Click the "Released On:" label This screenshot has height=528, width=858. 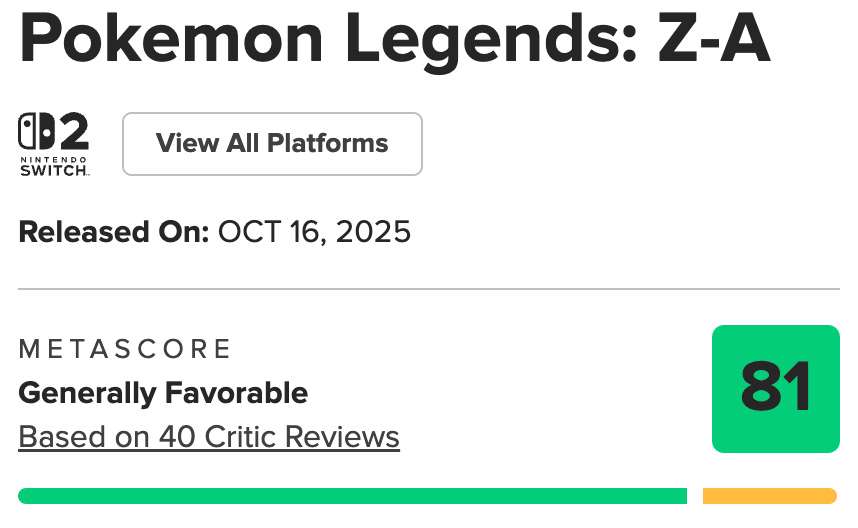113,232
